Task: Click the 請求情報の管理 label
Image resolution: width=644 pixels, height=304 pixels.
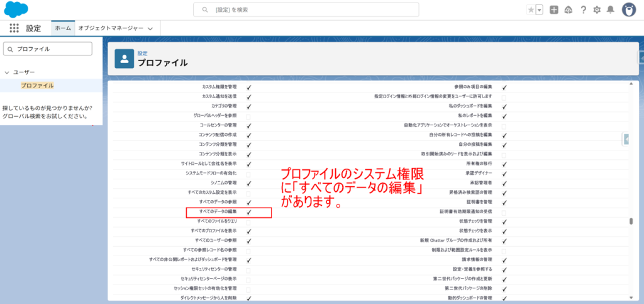Action: (477, 260)
